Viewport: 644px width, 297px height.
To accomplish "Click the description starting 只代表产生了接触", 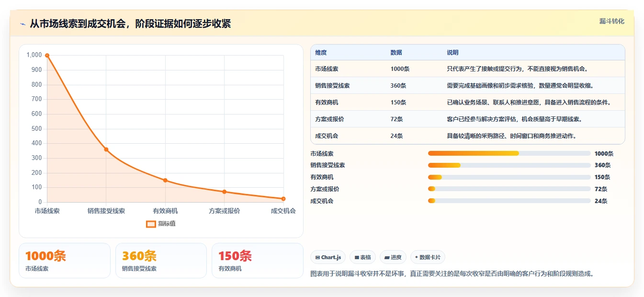I will (x=517, y=69).
